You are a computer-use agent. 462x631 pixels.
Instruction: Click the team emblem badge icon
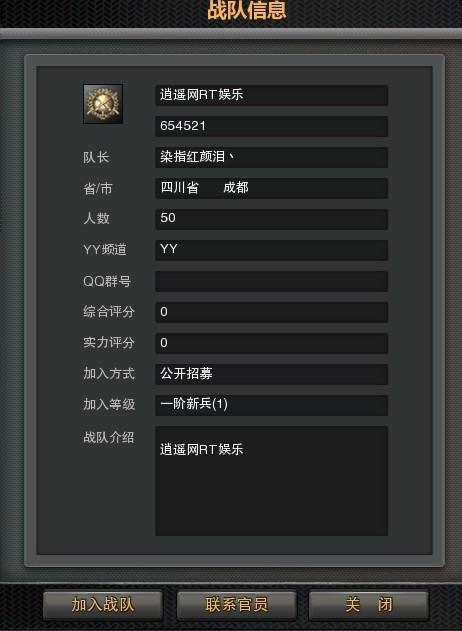103,104
